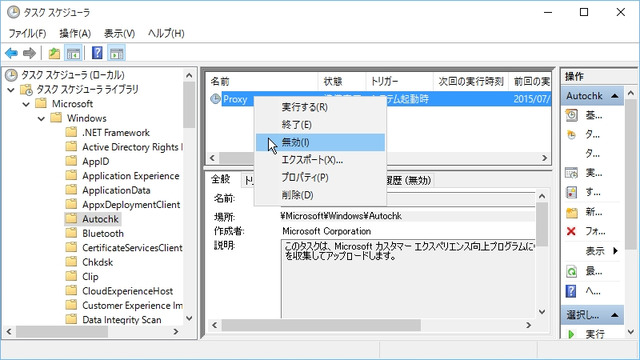Collapse the Autochk section header in Actions
The height and width of the screenshot is (360, 640).
tap(614, 96)
